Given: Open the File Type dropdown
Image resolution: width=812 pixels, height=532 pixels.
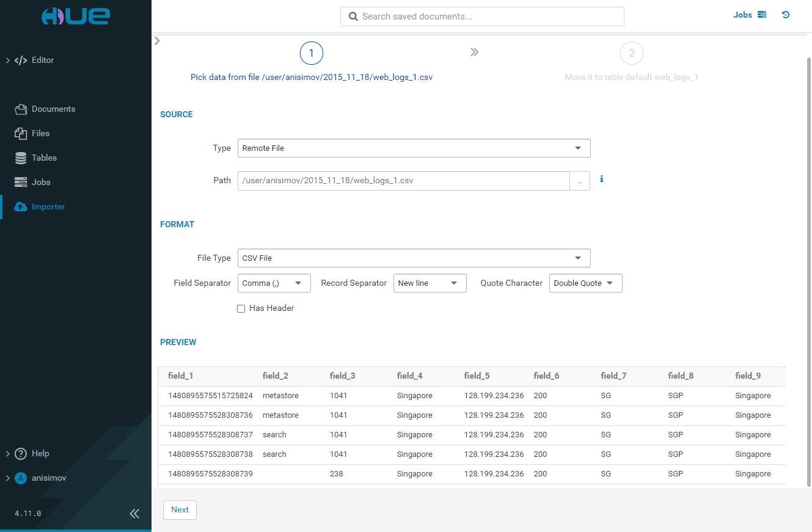Looking at the screenshot, I should point(414,258).
